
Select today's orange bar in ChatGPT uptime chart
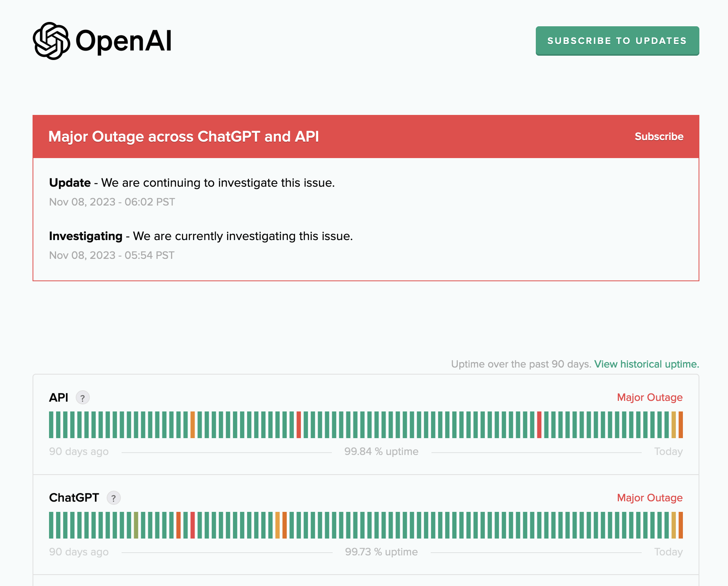[x=681, y=525]
